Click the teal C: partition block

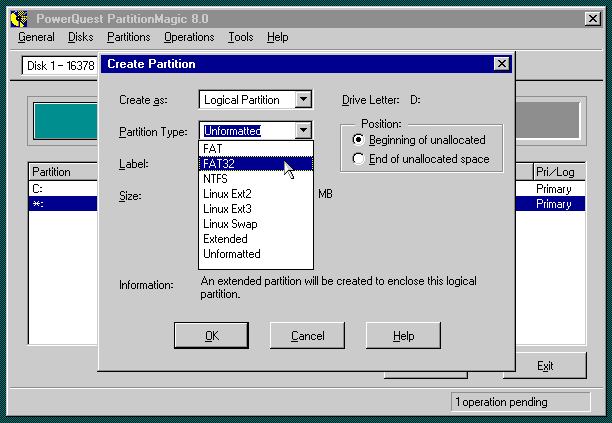pos(65,120)
